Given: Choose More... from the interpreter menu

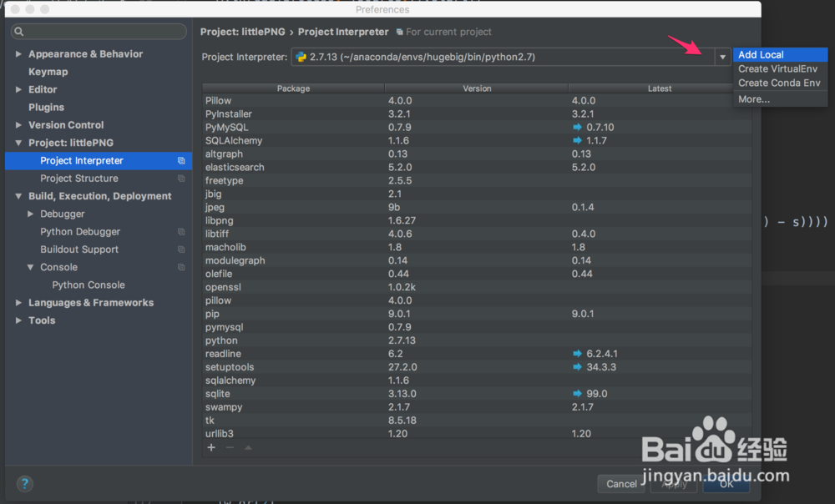Looking at the screenshot, I should (753, 98).
